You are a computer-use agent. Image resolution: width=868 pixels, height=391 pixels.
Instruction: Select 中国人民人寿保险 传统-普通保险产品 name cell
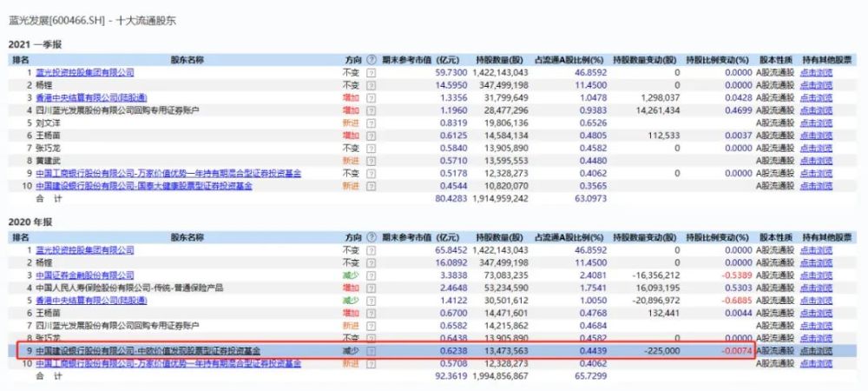(x=129, y=288)
